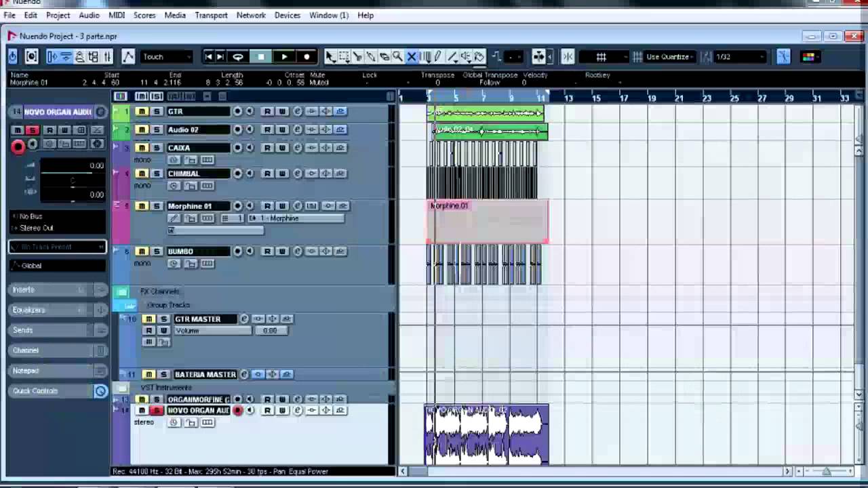Click the horizontal zoom slider

pos(826,471)
